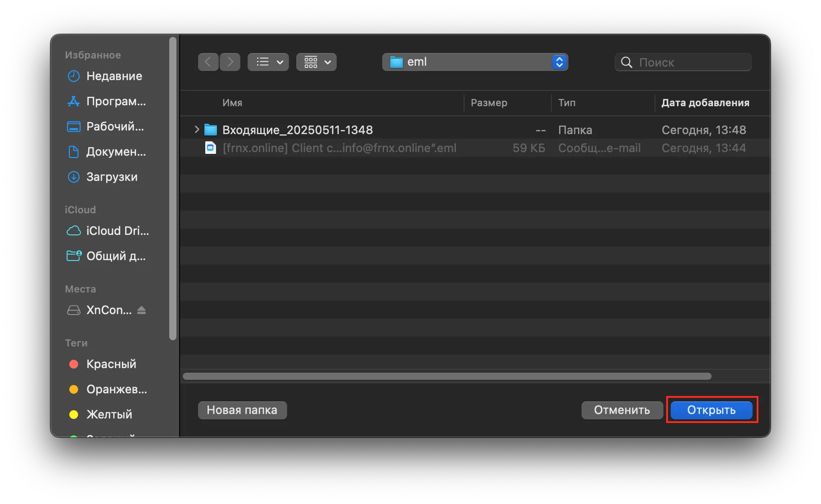
Task: Open the list view mode dropdown
Action: [x=268, y=62]
